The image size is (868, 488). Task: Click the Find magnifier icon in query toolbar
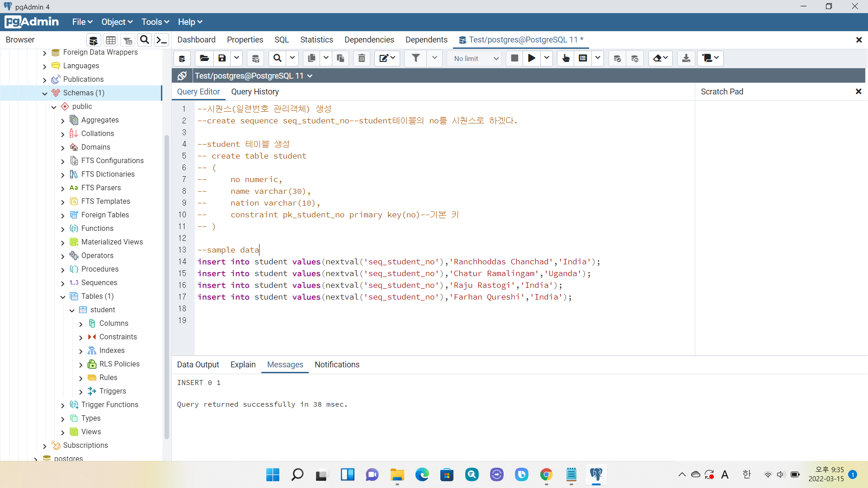[x=277, y=58]
